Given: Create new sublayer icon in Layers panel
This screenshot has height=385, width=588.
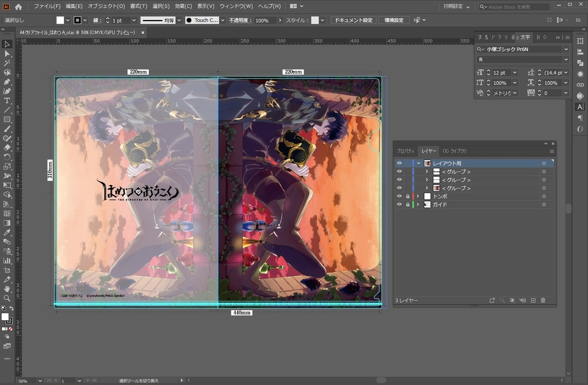Looking at the screenshot, I should coord(523,300).
